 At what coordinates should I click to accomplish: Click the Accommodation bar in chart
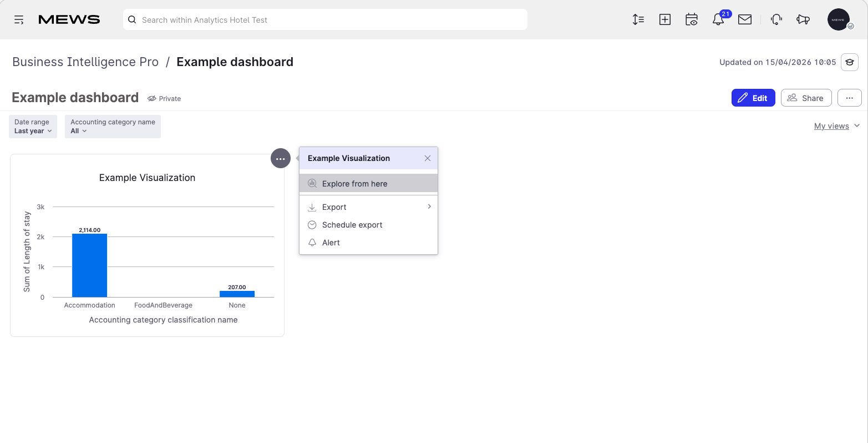click(x=89, y=265)
